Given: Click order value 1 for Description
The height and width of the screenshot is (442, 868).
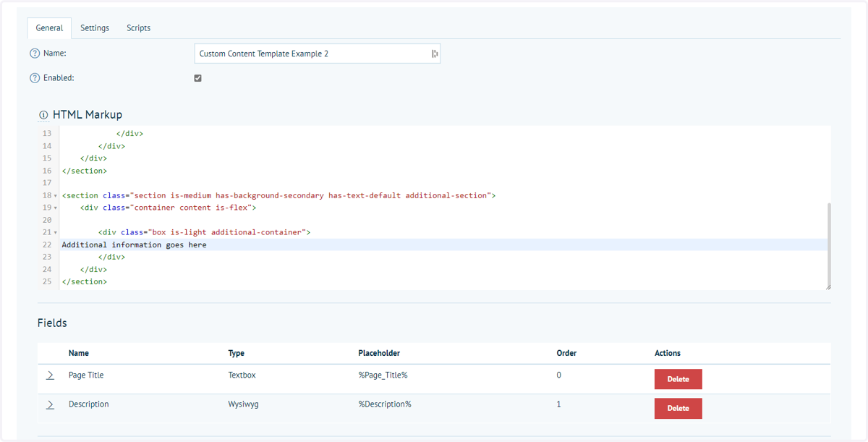Looking at the screenshot, I should [x=559, y=404].
